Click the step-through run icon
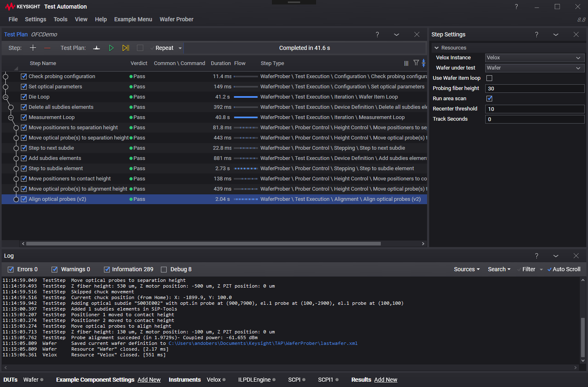This screenshot has height=387, width=588. pos(126,48)
